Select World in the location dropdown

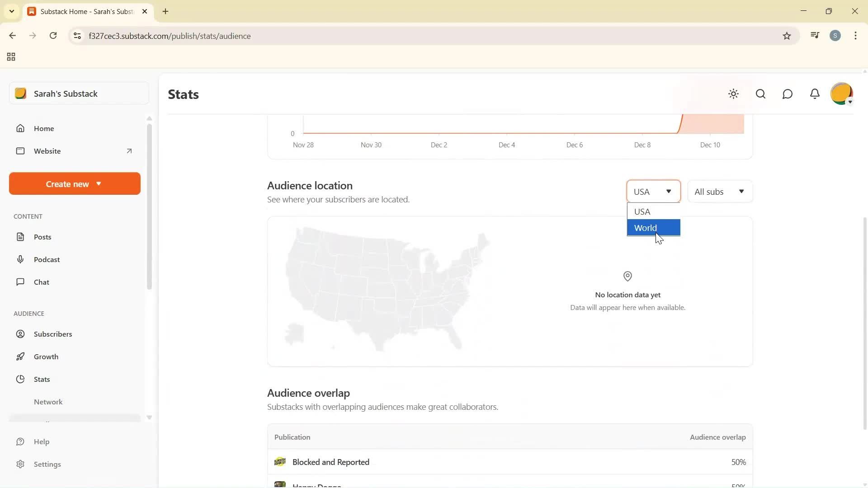tap(646, 227)
